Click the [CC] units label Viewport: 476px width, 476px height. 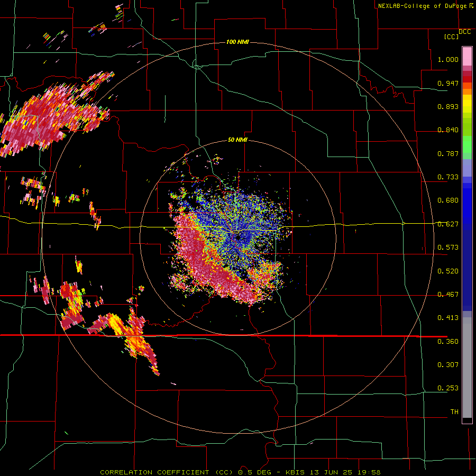coord(451,36)
